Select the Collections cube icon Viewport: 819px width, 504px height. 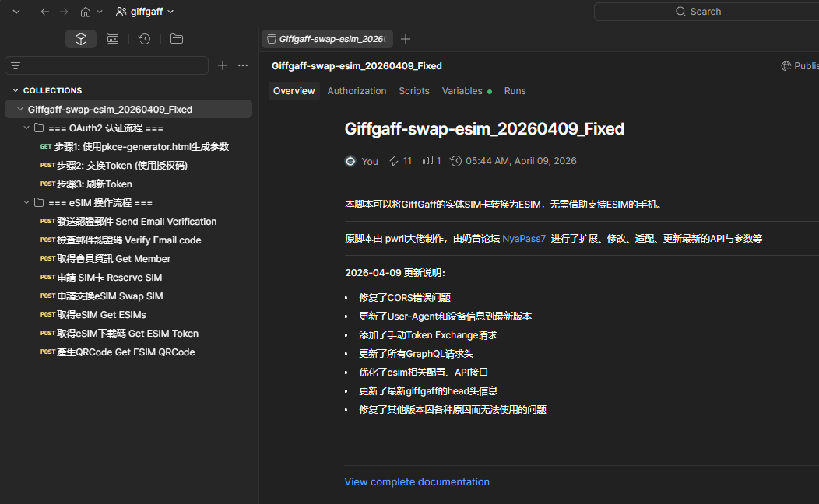pos(81,39)
